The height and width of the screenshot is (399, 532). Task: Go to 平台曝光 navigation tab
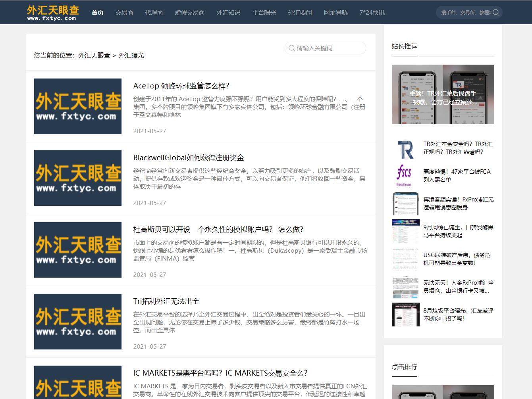pyautogui.click(x=264, y=13)
